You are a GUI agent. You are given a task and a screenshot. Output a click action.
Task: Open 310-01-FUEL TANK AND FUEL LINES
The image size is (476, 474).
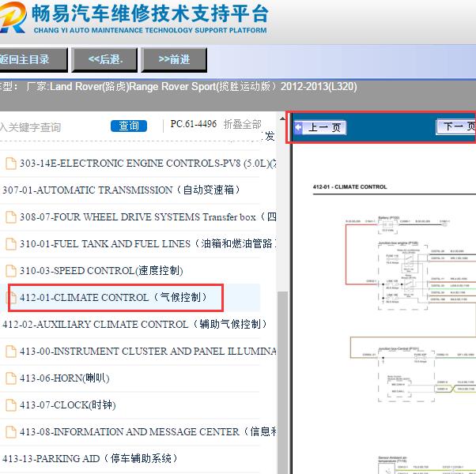pos(148,244)
